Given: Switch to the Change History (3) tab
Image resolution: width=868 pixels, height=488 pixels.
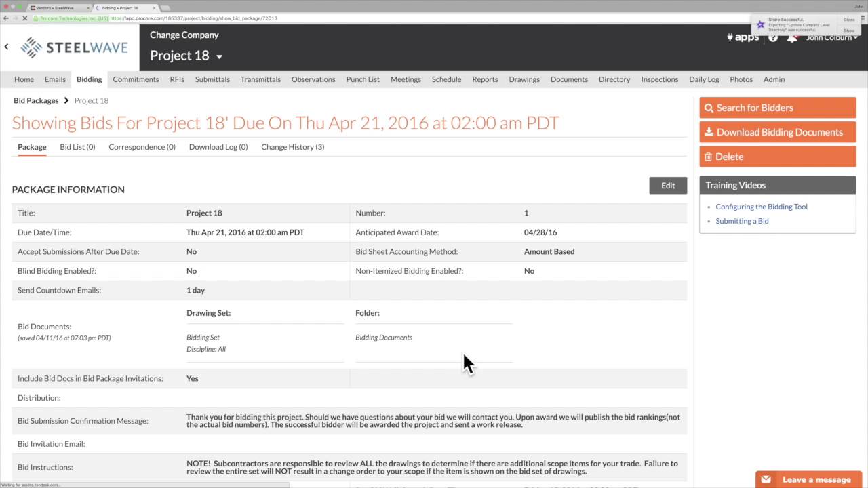Looking at the screenshot, I should [292, 147].
